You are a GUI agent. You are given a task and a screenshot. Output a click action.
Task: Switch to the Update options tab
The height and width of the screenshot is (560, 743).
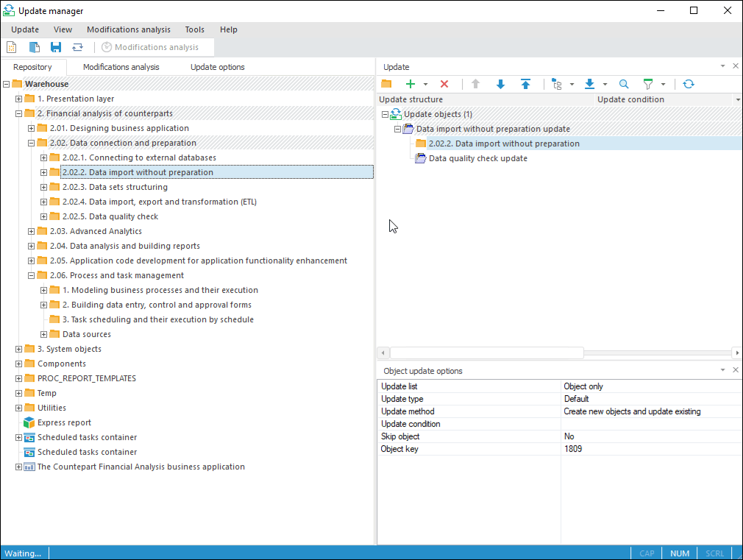coord(217,67)
